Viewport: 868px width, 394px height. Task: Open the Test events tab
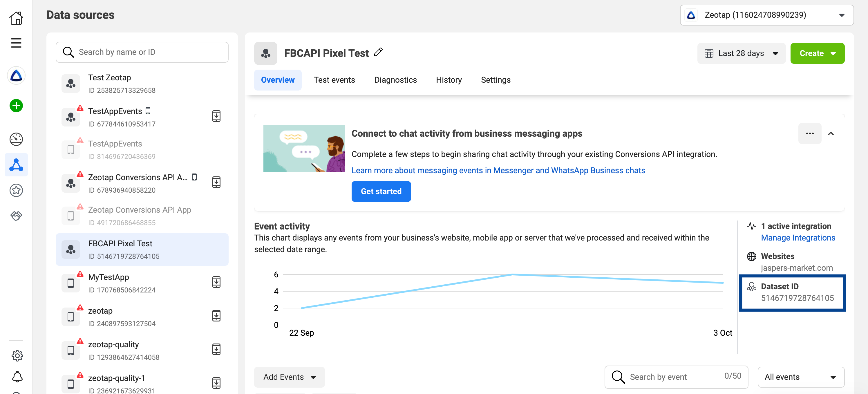tap(334, 80)
